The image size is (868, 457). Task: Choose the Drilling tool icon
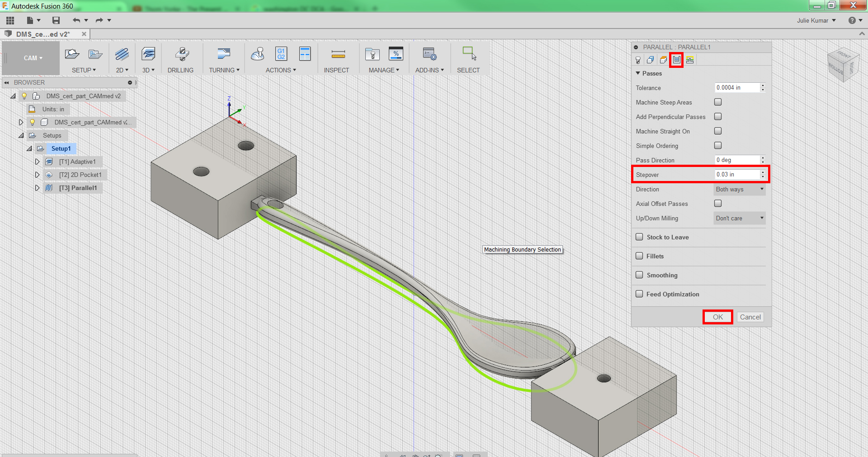click(182, 54)
